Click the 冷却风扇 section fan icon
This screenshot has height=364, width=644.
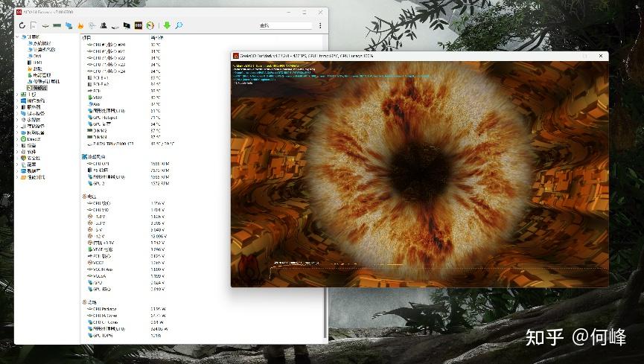pos(84,156)
